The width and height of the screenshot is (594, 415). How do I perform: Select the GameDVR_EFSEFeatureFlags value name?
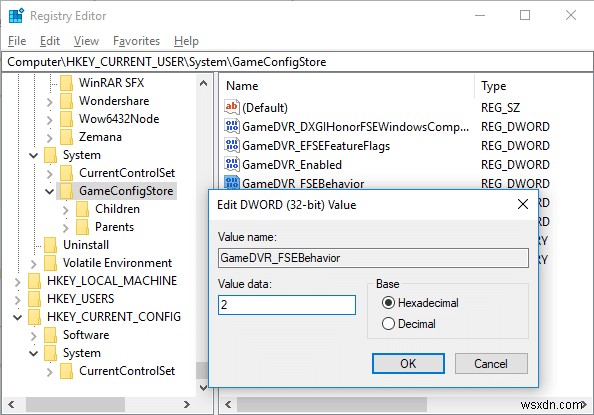316,146
